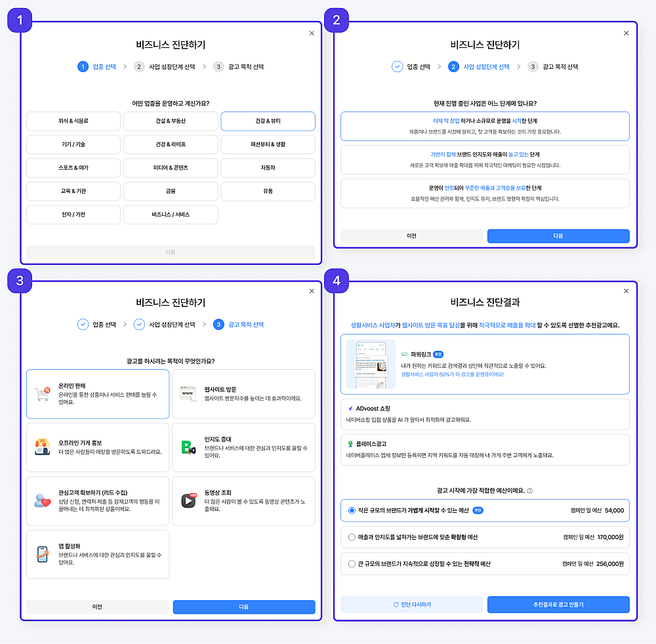Viewport: 656px width, 644px height.
Task: Select the 플레이스광고 recommended ad
Action: 485,449
